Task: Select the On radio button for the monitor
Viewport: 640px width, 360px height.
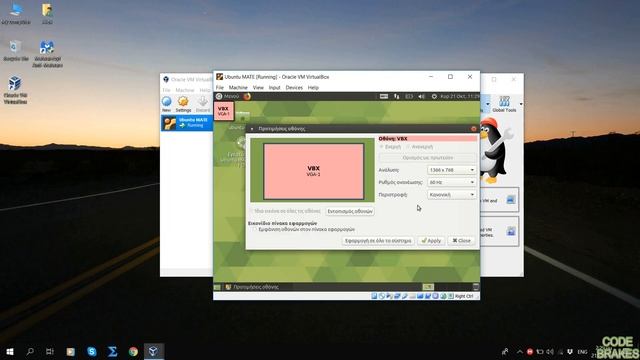Action: coord(391,147)
